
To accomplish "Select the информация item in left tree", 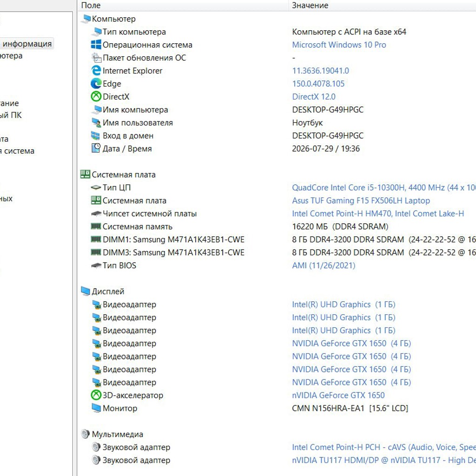I will click(x=26, y=44).
